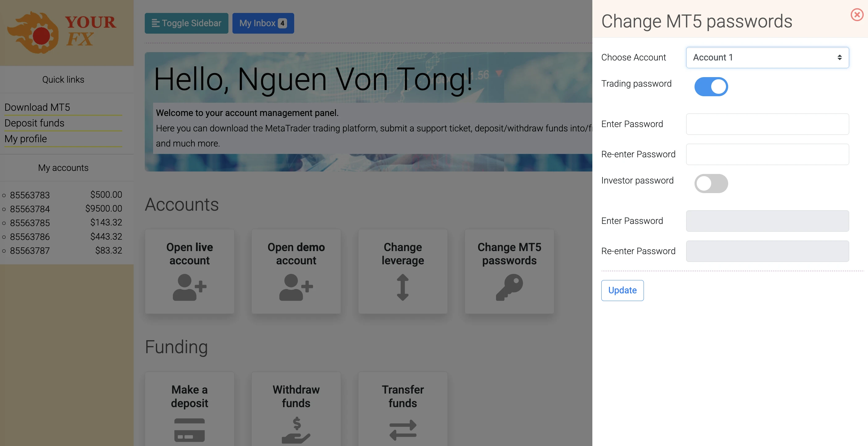This screenshot has height=446, width=868.
Task: Enable the Investor password toggle
Action: pos(711,184)
